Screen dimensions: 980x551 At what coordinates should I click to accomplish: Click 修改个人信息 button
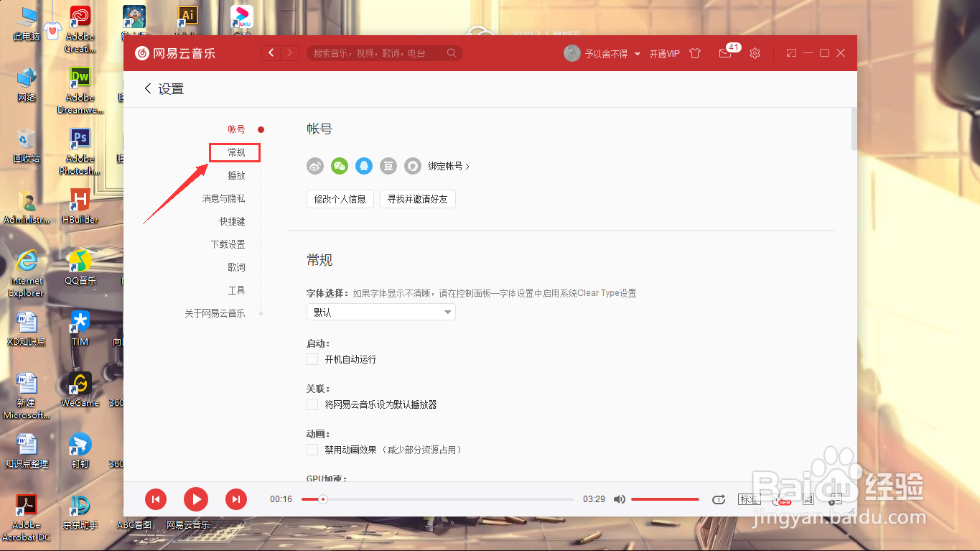[340, 199]
